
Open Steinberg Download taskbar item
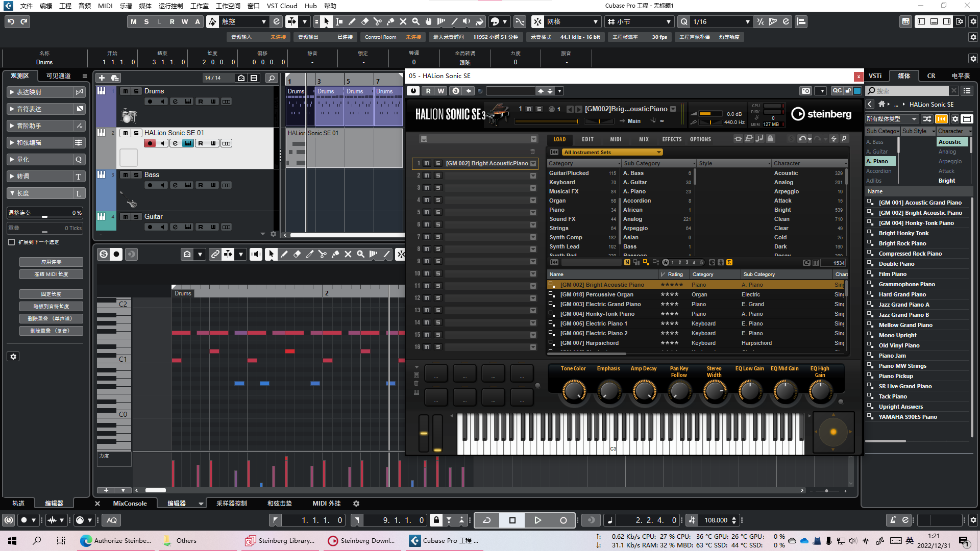362,541
